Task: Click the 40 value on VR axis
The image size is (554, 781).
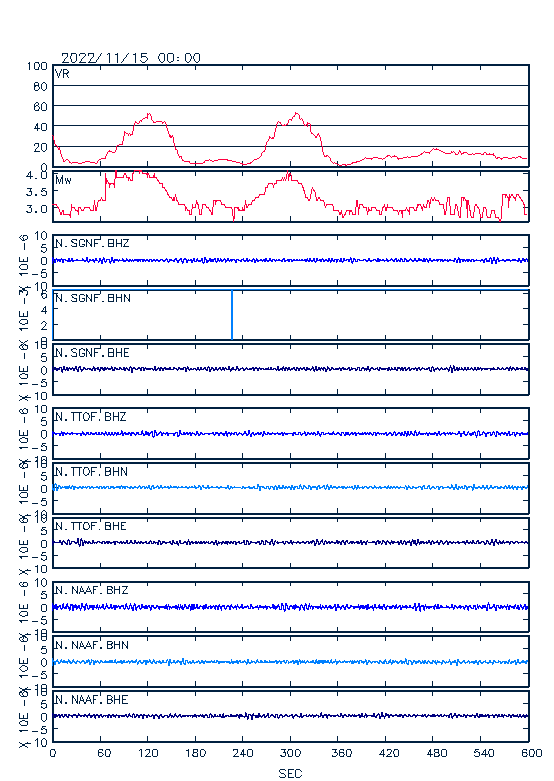Action: click(x=40, y=127)
